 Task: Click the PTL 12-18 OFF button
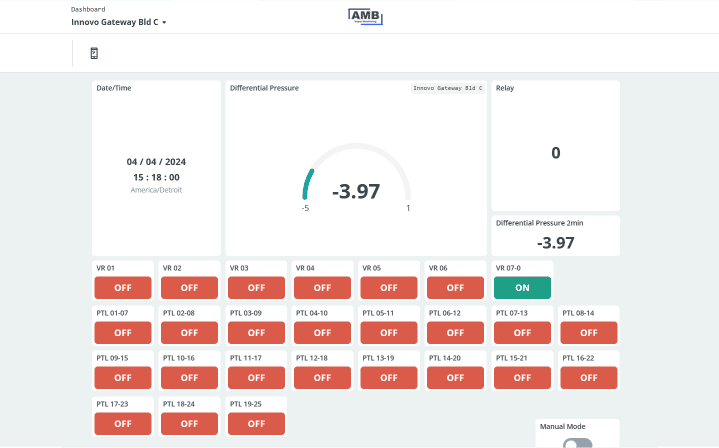click(322, 378)
